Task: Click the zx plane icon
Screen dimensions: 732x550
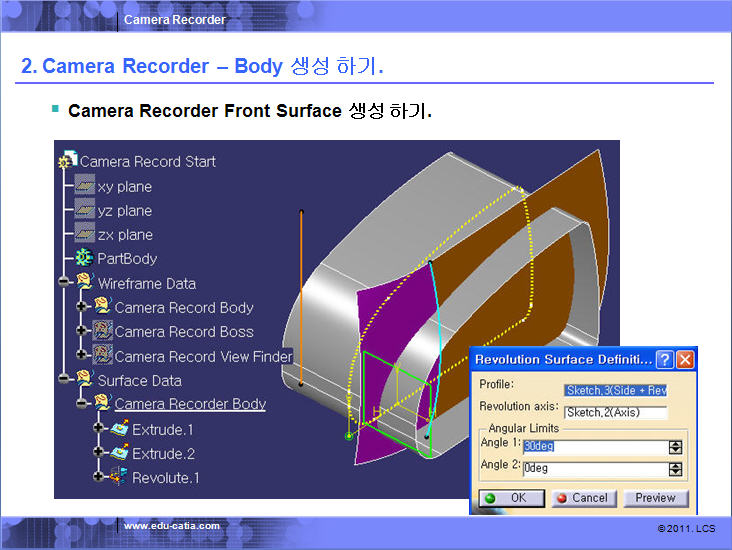Action: coord(84,234)
